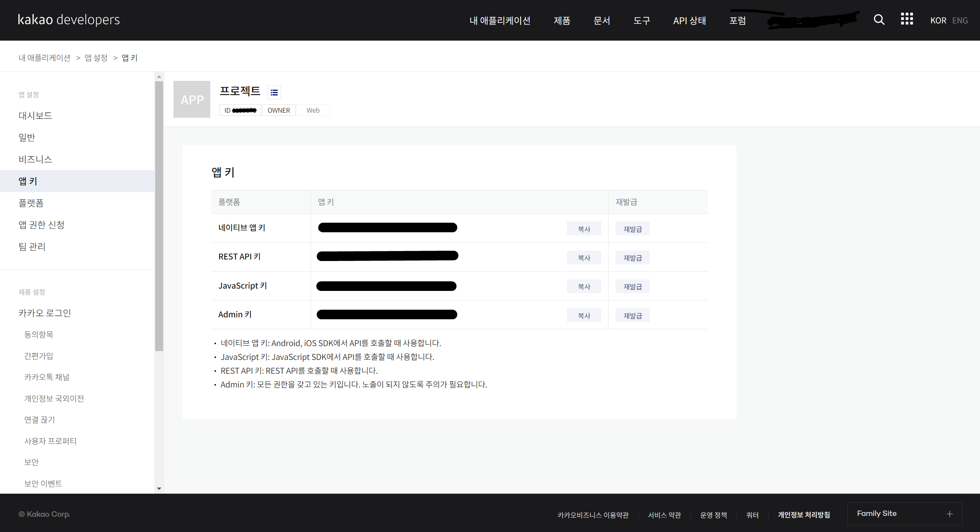
Task: Click the search magnifier icon
Action: click(x=879, y=20)
